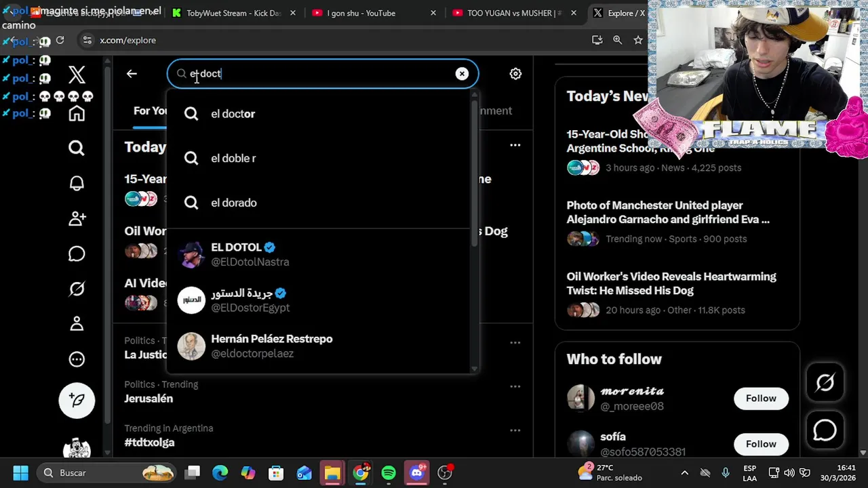
Task: Open volume control in system tray
Action: pos(789,472)
